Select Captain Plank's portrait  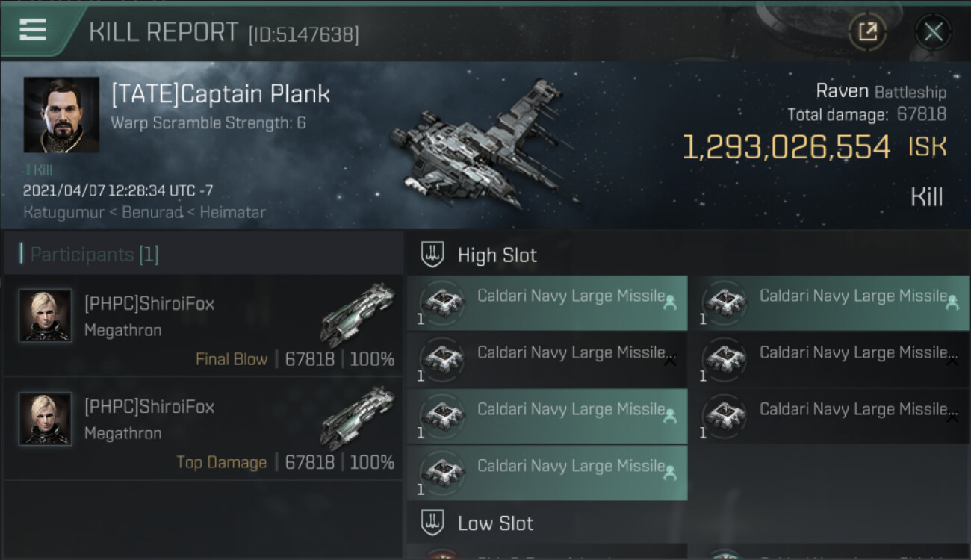61,114
